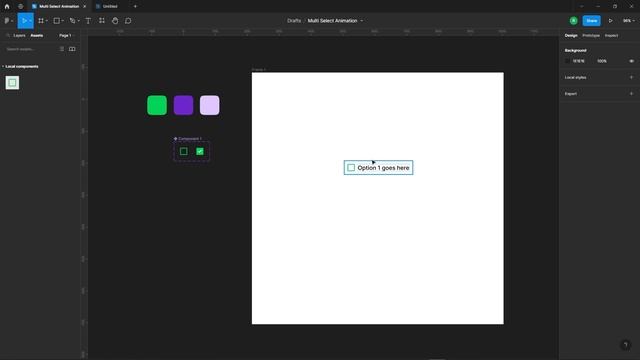Add a local style with plus
Screen dimensions: 640x360
(631, 77)
